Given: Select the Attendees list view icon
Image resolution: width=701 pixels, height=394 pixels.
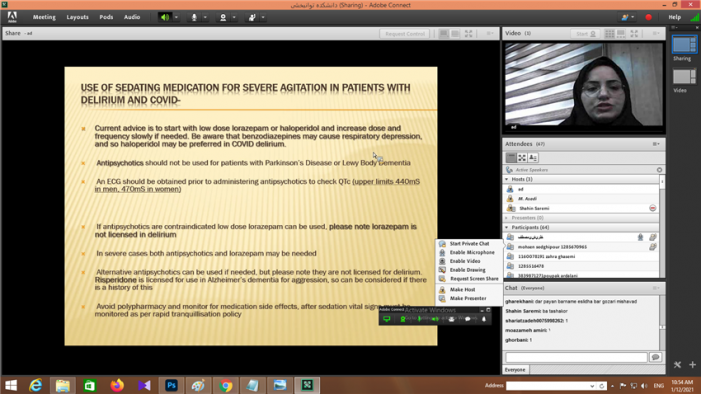Looking at the screenshot, I should pyautogui.click(x=511, y=157).
